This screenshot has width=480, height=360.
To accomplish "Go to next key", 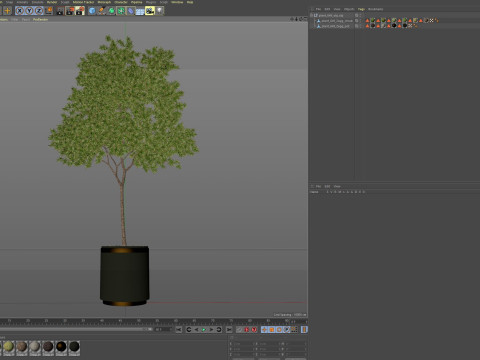I will pyautogui.click(x=219, y=329).
